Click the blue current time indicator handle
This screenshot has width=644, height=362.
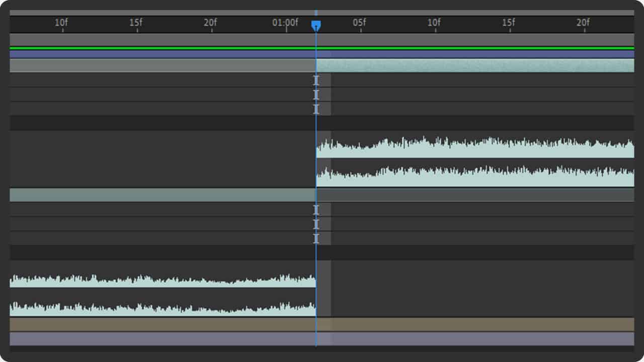coord(316,25)
